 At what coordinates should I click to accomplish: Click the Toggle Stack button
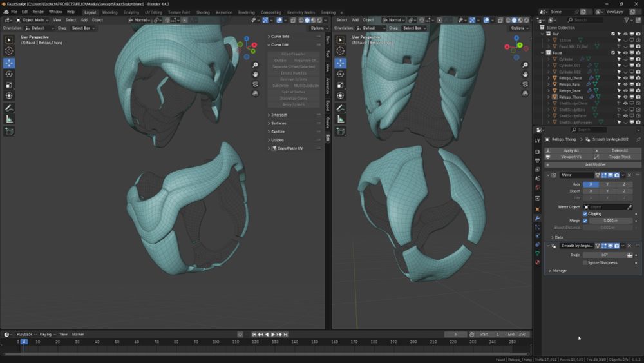click(x=620, y=157)
